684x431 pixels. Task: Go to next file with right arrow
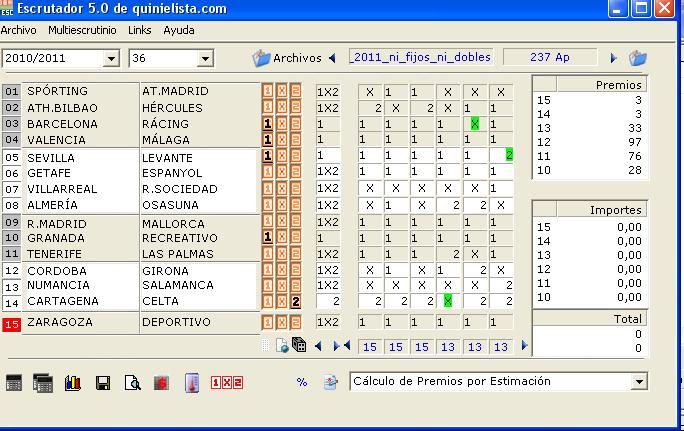click(x=613, y=58)
